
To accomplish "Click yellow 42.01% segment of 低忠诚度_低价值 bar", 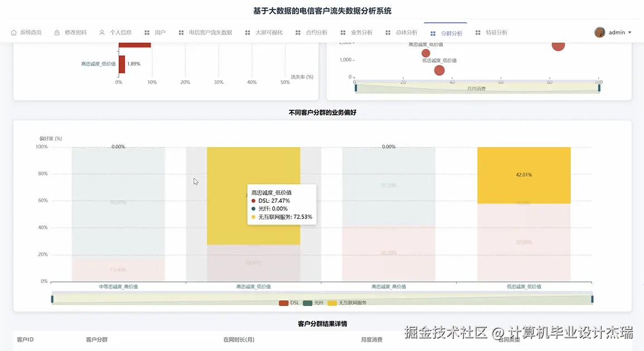I will [524, 175].
